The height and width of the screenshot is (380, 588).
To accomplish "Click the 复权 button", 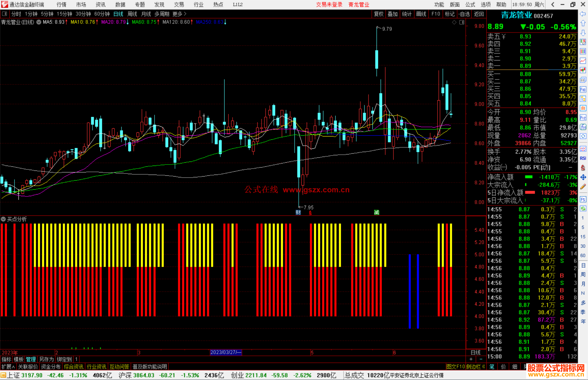I will 378,14.
